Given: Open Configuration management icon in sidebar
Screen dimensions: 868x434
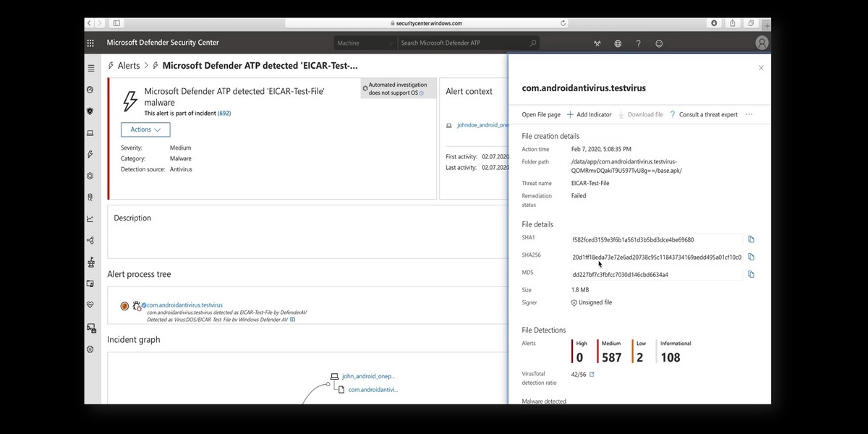Looking at the screenshot, I should tap(91, 328).
